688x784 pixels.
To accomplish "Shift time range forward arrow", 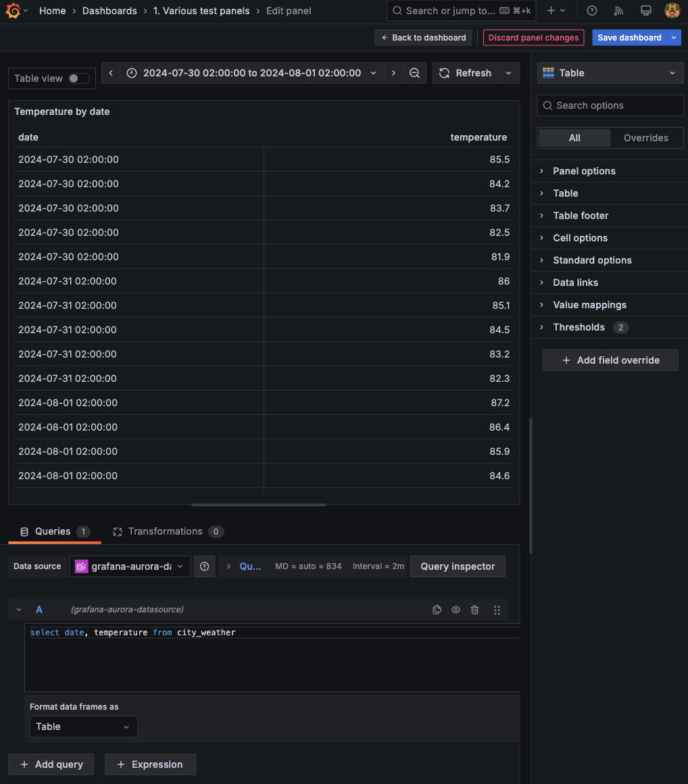I will 393,73.
